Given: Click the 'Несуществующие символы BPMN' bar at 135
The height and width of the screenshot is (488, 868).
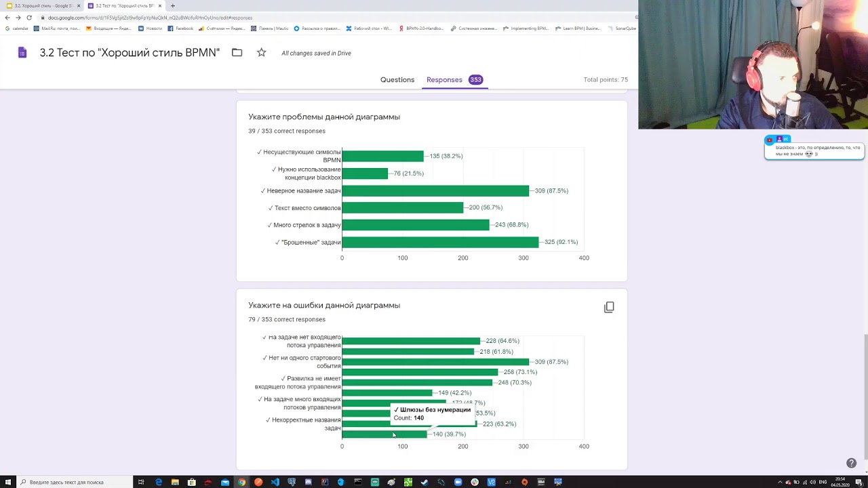Looking at the screenshot, I should tap(383, 156).
